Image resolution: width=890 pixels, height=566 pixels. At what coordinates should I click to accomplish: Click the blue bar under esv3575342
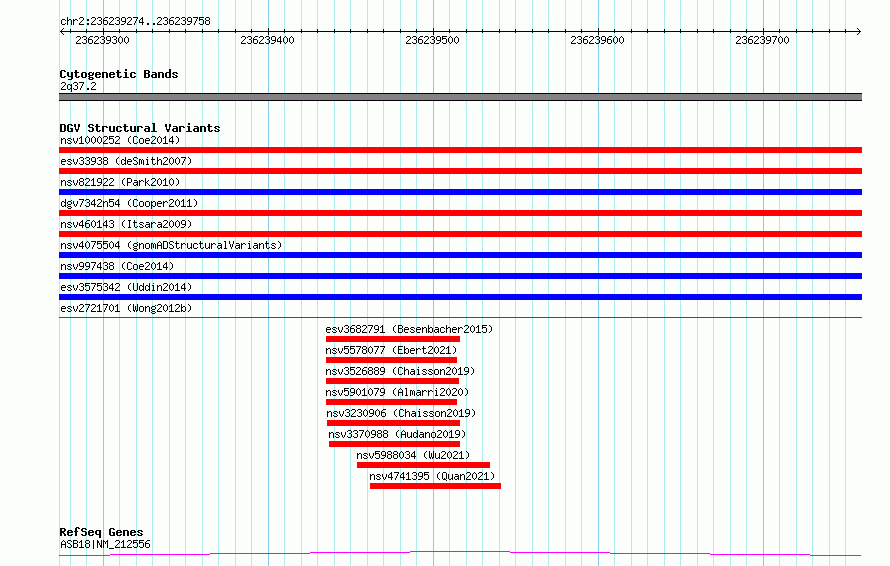click(x=460, y=297)
